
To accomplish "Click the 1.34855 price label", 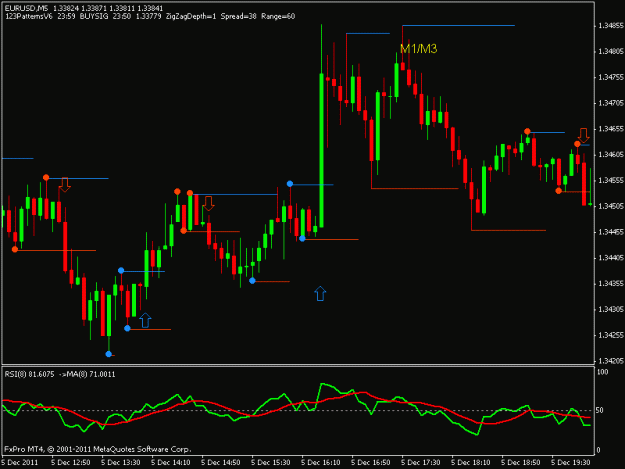I will [x=611, y=26].
